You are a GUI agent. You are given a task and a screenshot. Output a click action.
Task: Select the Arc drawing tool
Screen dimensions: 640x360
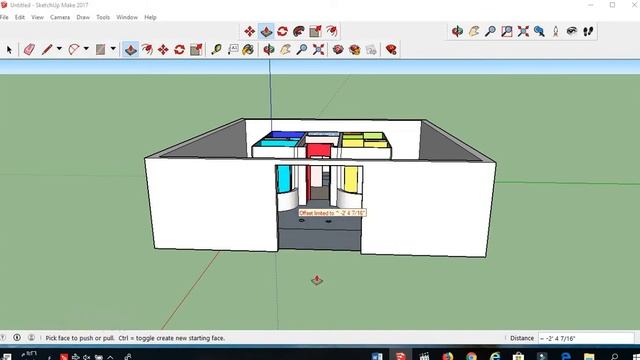coord(73,50)
